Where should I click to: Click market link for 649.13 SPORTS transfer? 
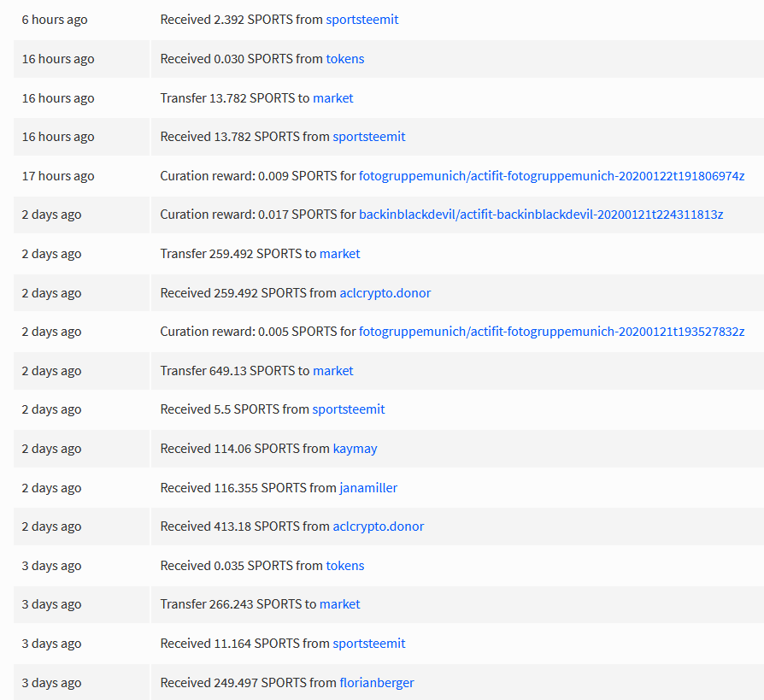[x=332, y=370]
